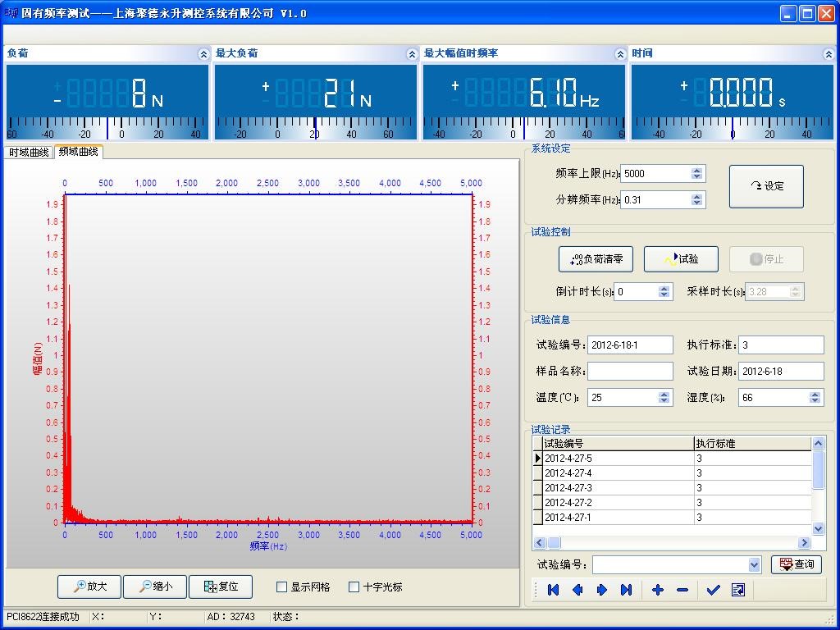Image resolution: width=840 pixels, height=630 pixels.
Task: Select the 频域曲线 tab
Action: 79,152
